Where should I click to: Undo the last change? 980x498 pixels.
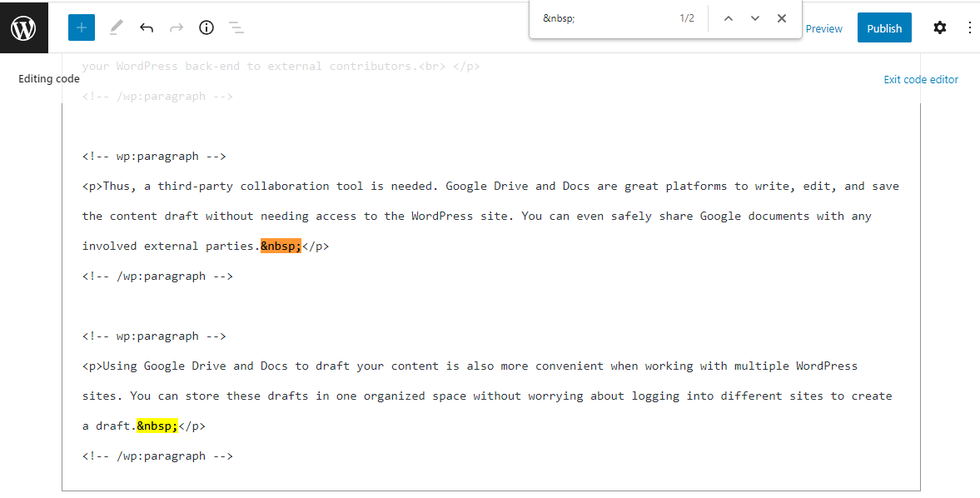click(146, 27)
